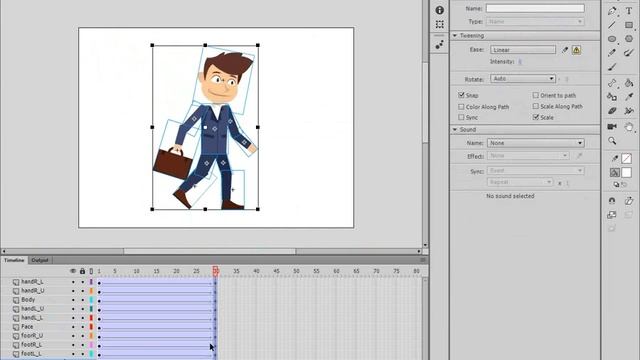Select the Hand tool
This screenshot has width=640, height=360.
pos(629,127)
